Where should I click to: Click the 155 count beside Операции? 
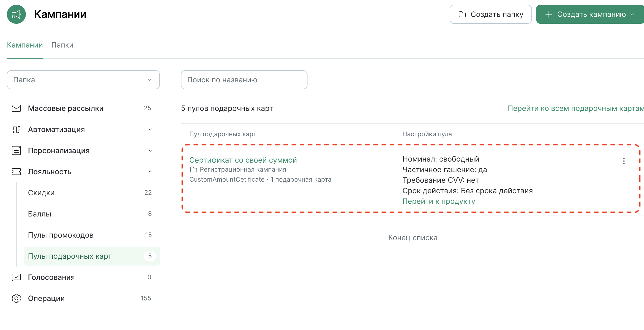146,298
